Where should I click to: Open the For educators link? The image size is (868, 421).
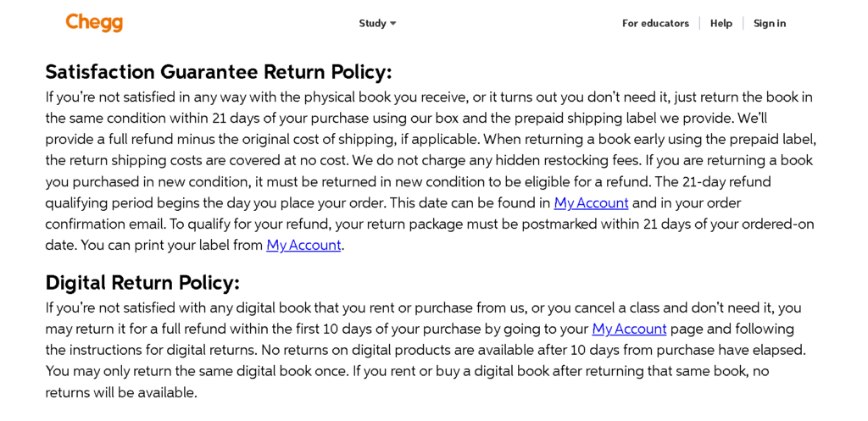[655, 24]
